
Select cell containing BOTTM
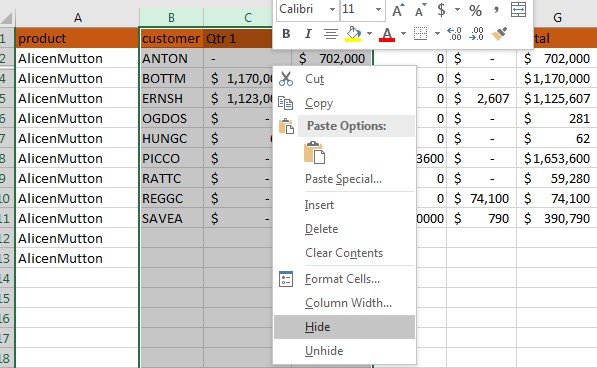pyautogui.click(x=171, y=78)
